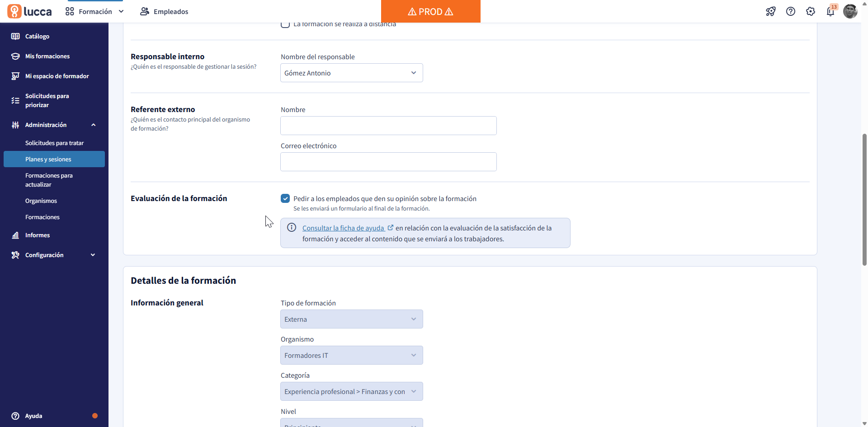
Task: Click the Configuración tools icon
Action: pyautogui.click(x=15, y=255)
